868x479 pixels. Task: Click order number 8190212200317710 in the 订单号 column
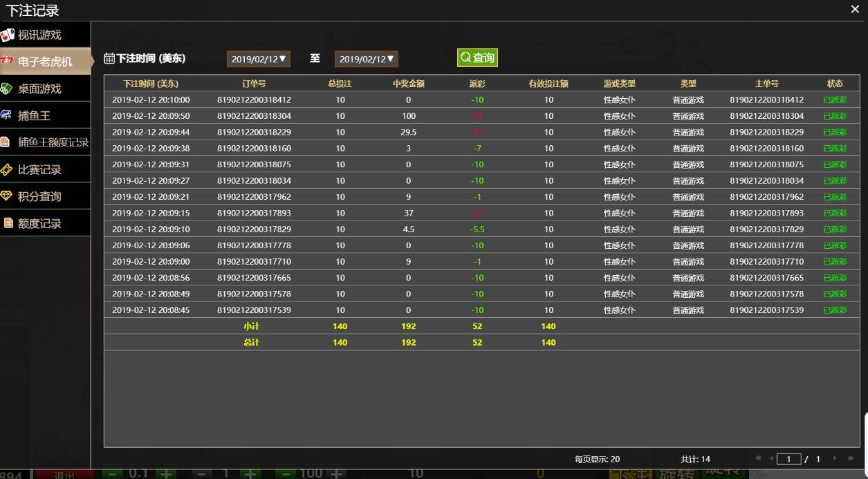[x=254, y=261]
